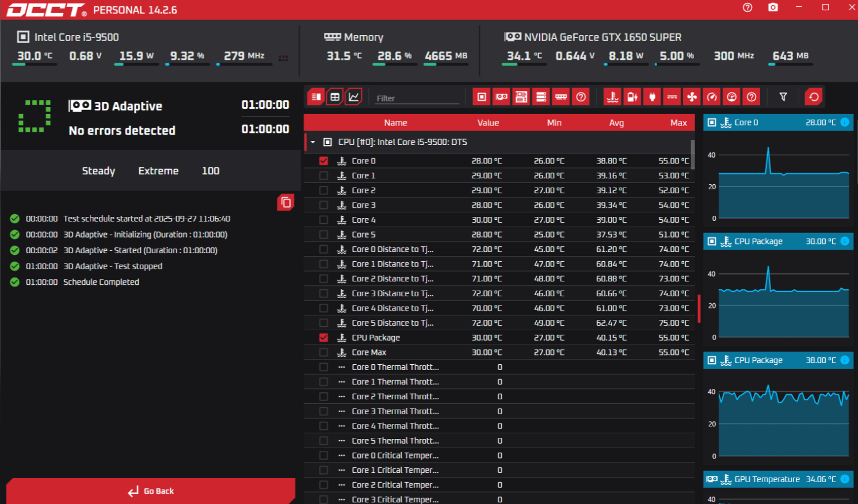Screen dimensions: 858x504
Task: Click the Go Back button
Action: [x=151, y=491]
